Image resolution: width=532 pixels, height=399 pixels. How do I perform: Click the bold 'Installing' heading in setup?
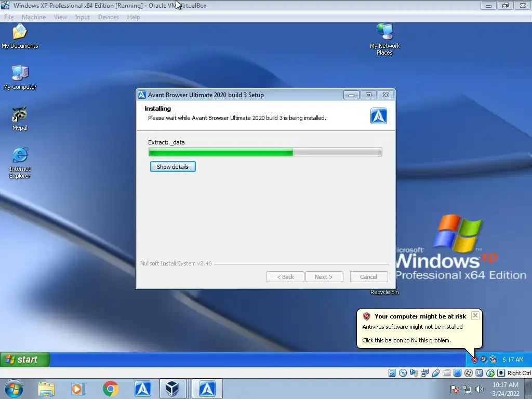[158, 109]
